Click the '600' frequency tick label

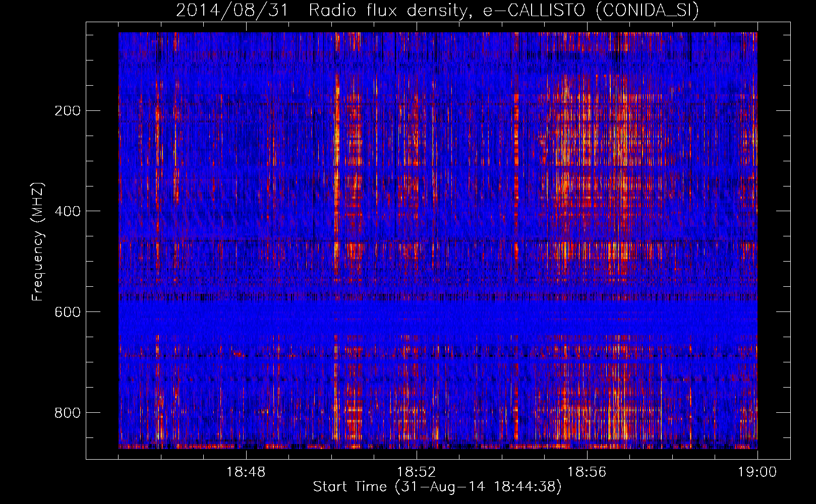[68, 312]
